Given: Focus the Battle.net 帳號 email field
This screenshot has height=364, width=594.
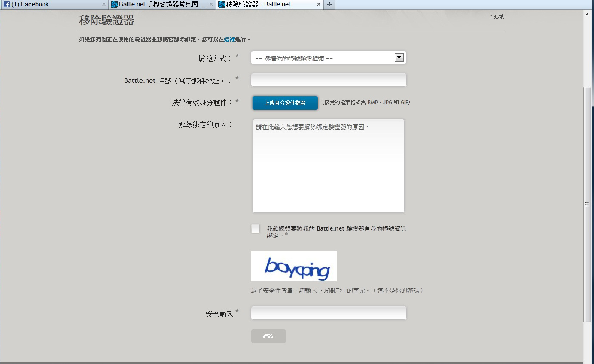Looking at the screenshot, I should (329, 80).
